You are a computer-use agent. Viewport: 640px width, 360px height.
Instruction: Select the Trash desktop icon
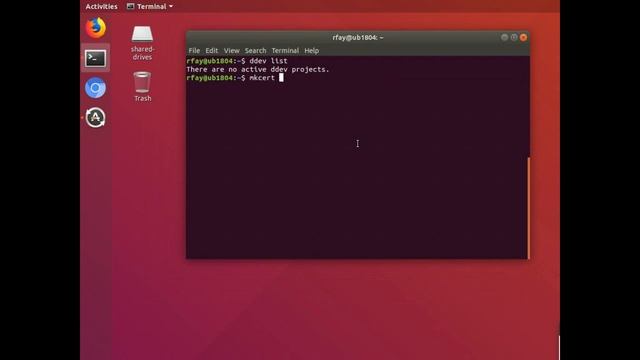coord(142,87)
